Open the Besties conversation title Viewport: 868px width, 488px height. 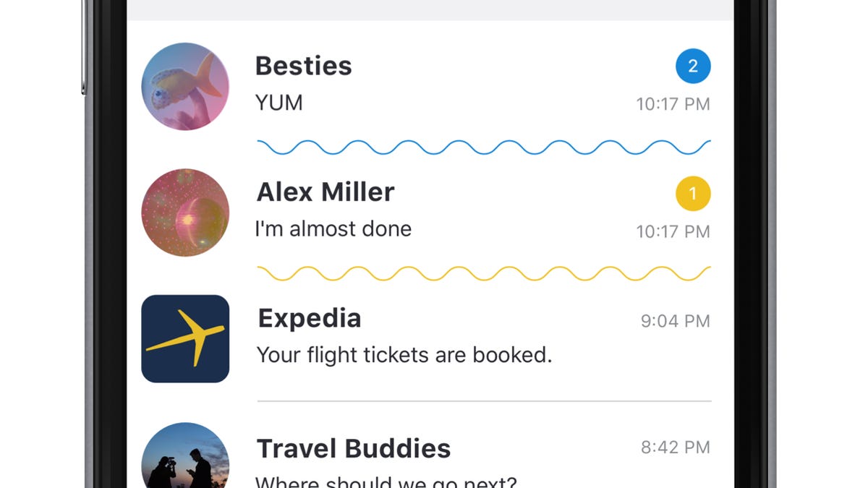pyautogui.click(x=304, y=67)
